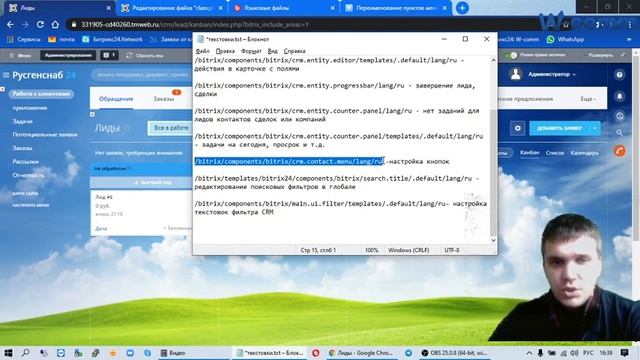Open the почта bookmark
Viewport: 640px width, 360px height.
click(62, 40)
